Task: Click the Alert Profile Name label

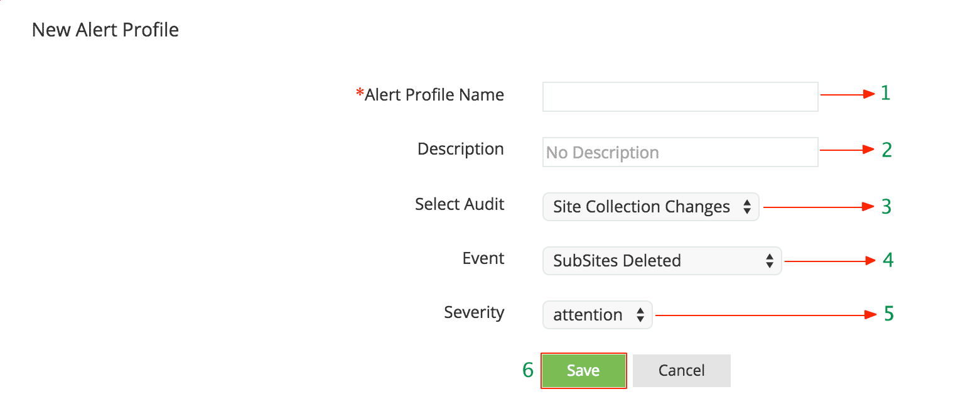Action: coord(434,95)
